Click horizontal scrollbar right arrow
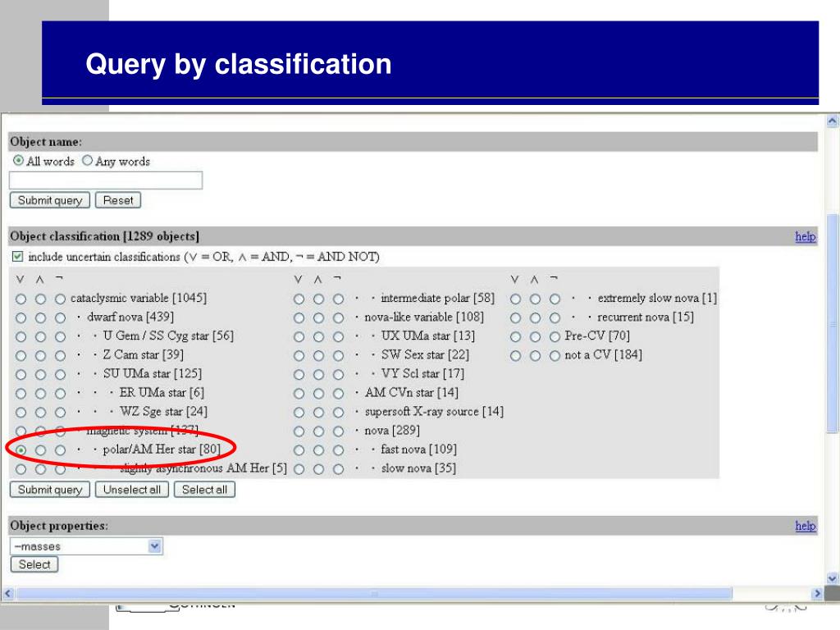Viewport: 840px width, 630px height. click(x=817, y=593)
